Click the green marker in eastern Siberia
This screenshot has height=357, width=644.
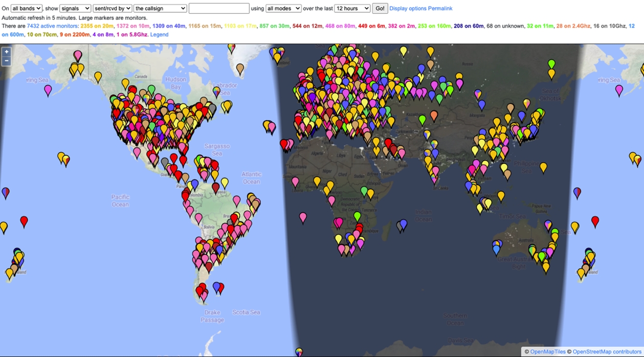pos(551,63)
